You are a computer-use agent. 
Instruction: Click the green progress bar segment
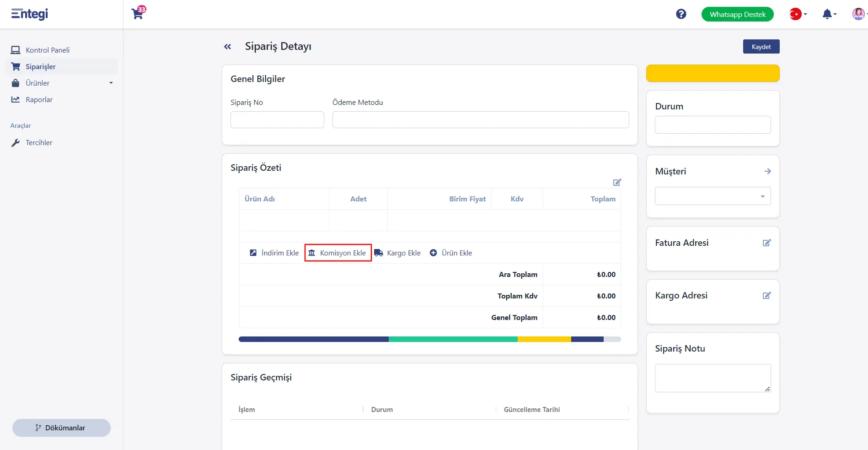click(453, 339)
